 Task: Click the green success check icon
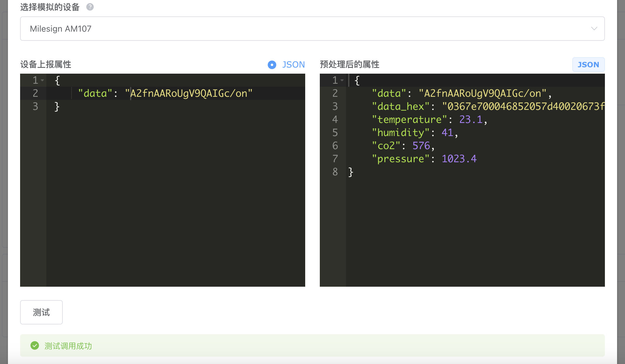[x=35, y=345]
